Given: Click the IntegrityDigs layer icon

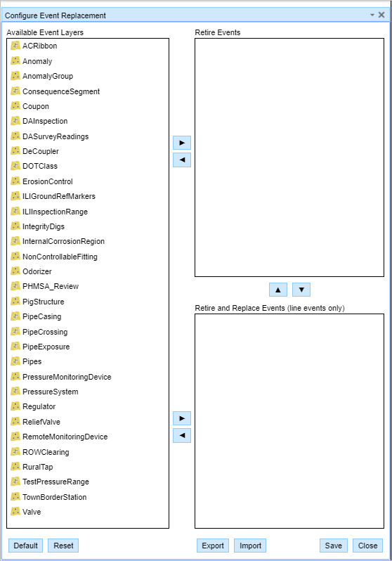Looking at the screenshot, I should 15,226.
